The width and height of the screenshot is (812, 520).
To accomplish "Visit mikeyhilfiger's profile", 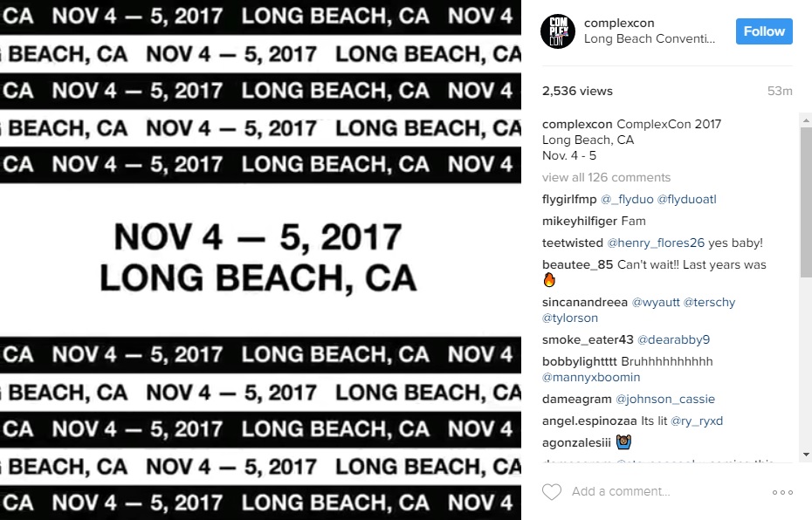I will point(580,221).
